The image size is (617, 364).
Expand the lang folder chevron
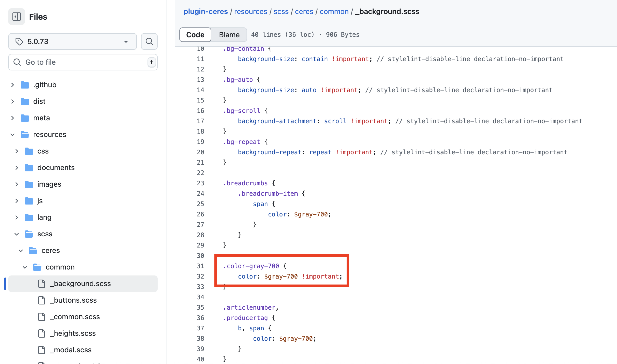pos(17,217)
